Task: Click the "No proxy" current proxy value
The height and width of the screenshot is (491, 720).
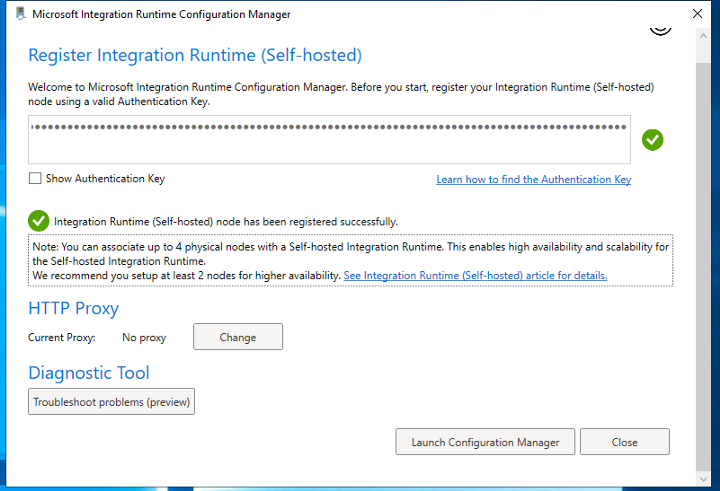Action: (144, 338)
